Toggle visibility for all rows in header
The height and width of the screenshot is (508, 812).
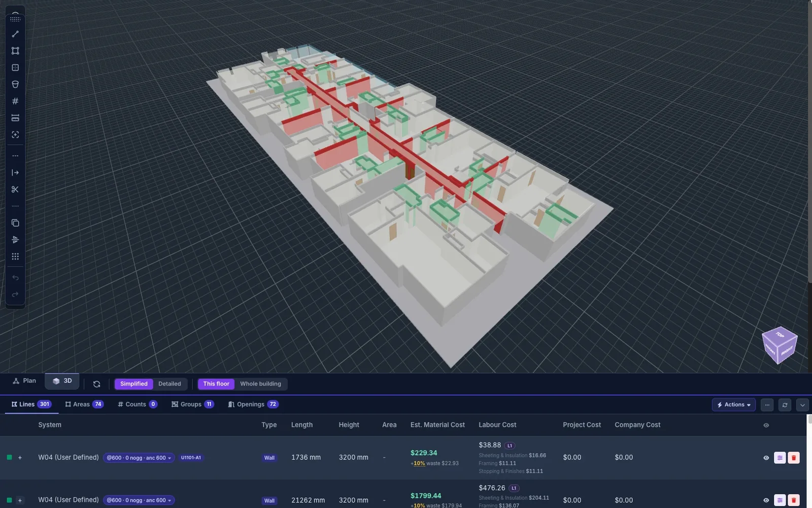[766, 425]
